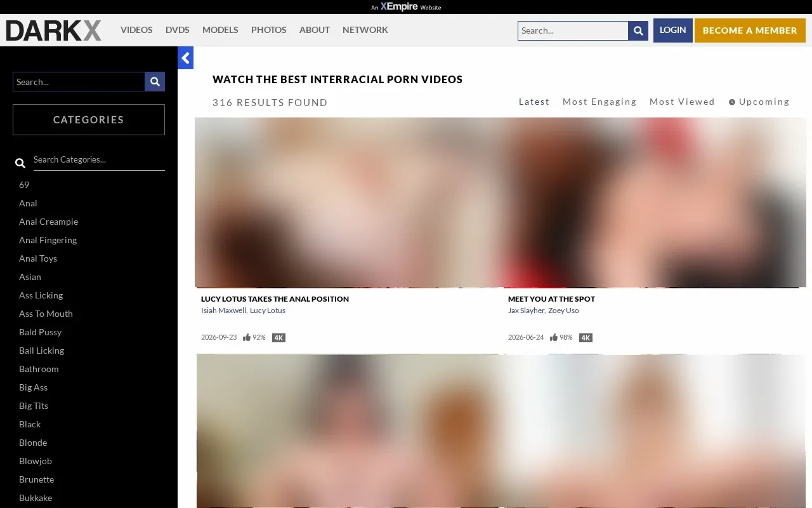Select the 69 category
Image resolution: width=812 pixels, height=508 pixels.
[x=24, y=185]
